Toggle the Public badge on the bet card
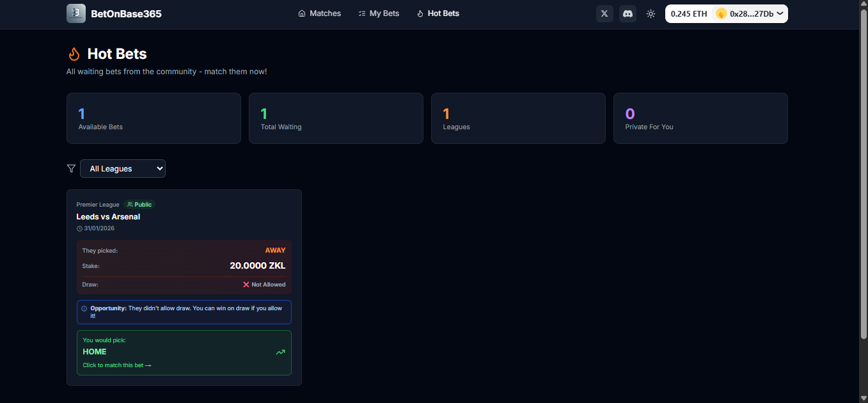Screen dimensions: 868x403 click(x=139, y=204)
